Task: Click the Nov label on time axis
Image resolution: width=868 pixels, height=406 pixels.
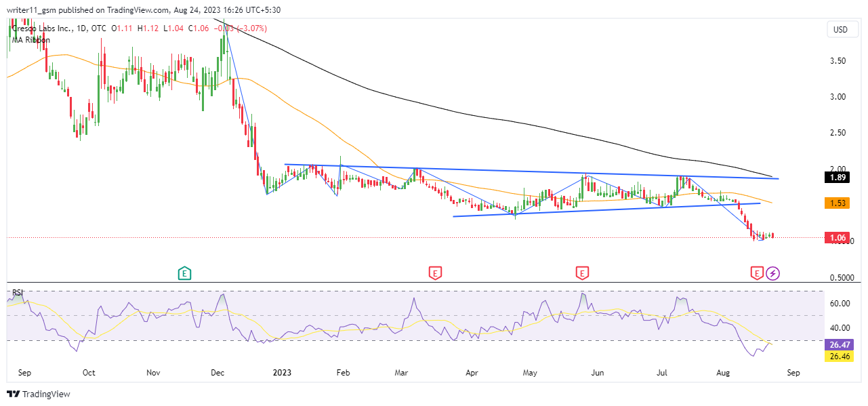Action: [153, 373]
